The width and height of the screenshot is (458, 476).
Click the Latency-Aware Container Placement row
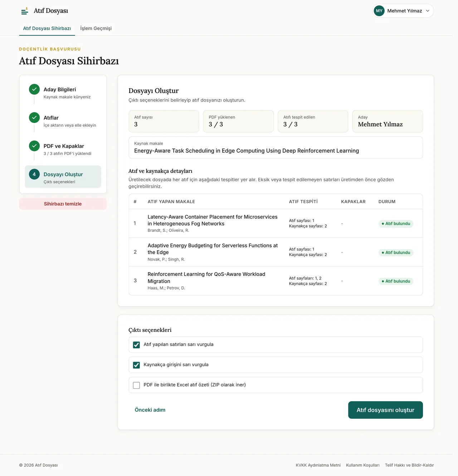[276, 223]
